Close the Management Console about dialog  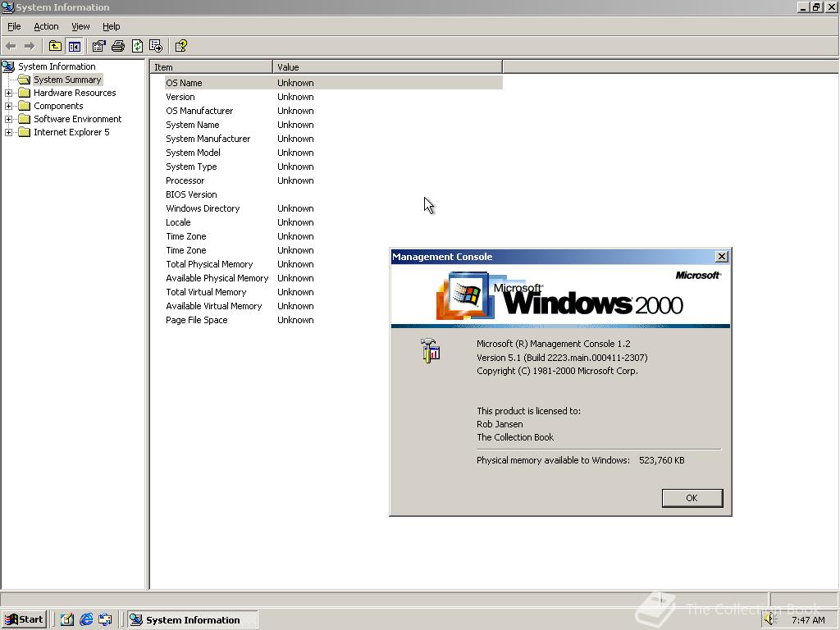[722, 257]
